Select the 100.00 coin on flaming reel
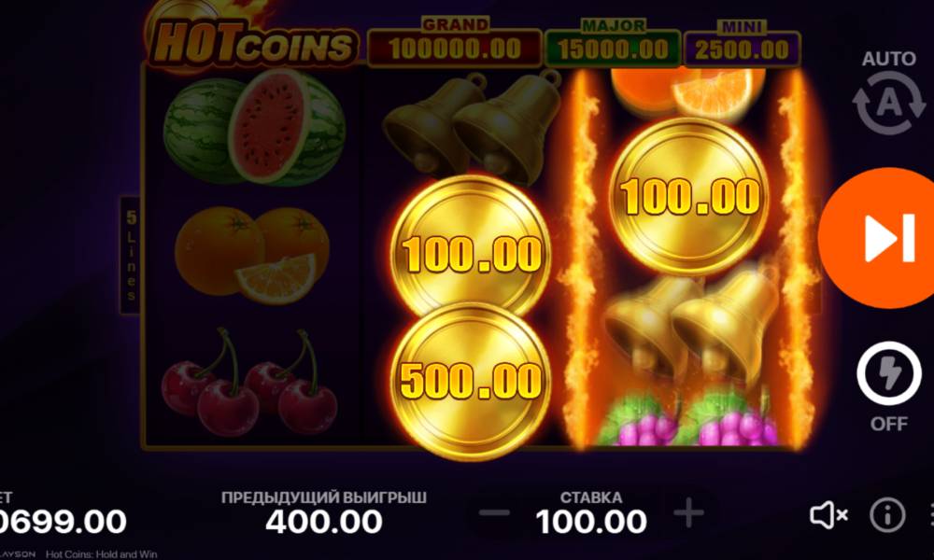The image size is (934, 560). [689, 196]
